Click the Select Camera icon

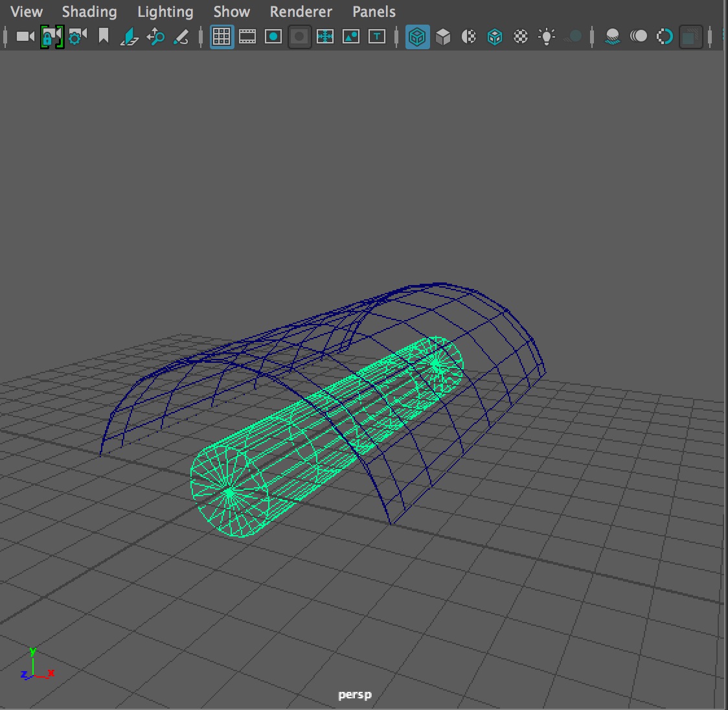(x=25, y=37)
